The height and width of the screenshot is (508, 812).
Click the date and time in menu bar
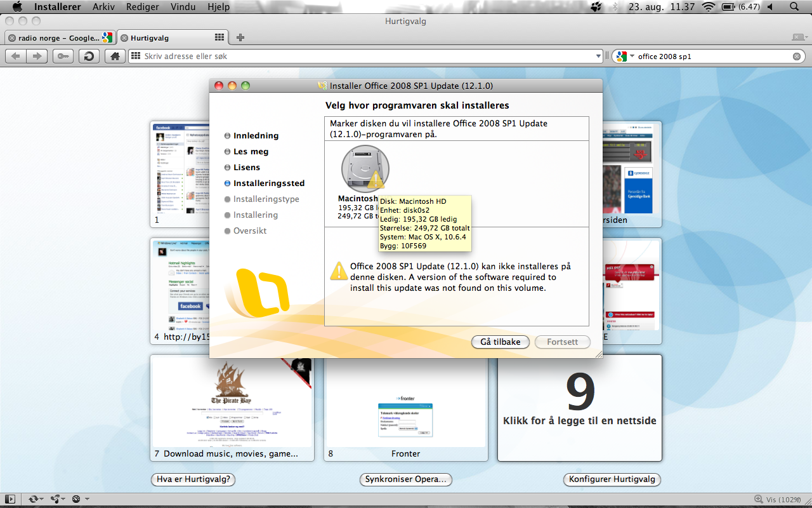point(662,7)
